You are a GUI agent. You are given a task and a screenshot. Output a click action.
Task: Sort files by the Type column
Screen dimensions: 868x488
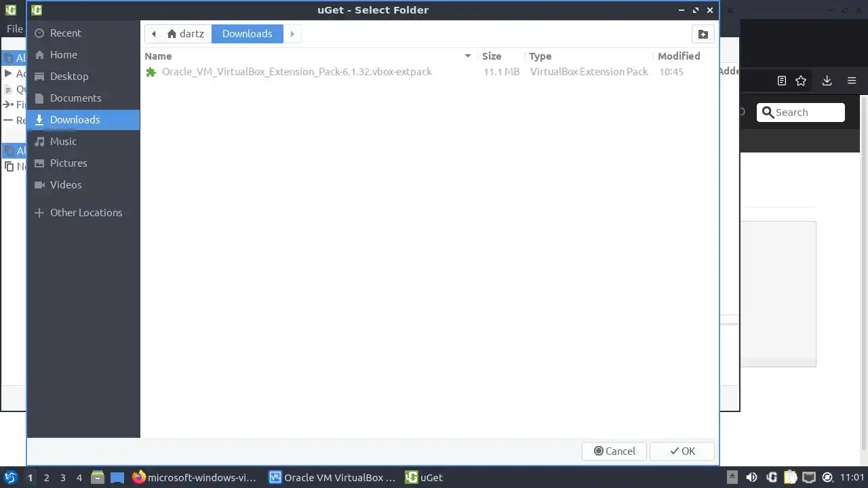click(x=589, y=56)
